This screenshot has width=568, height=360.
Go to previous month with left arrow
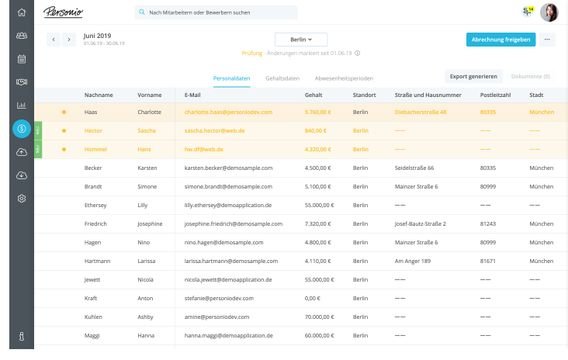point(54,39)
